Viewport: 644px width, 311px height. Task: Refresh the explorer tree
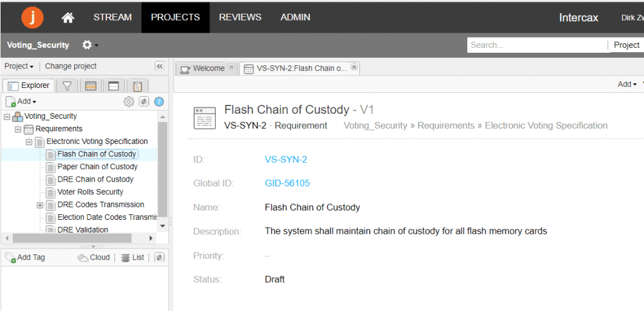click(144, 102)
